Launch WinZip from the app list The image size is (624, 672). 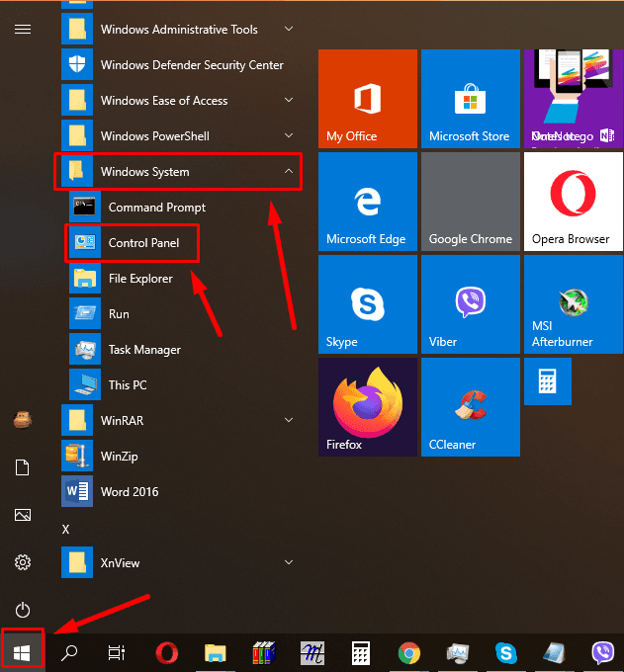(178, 456)
